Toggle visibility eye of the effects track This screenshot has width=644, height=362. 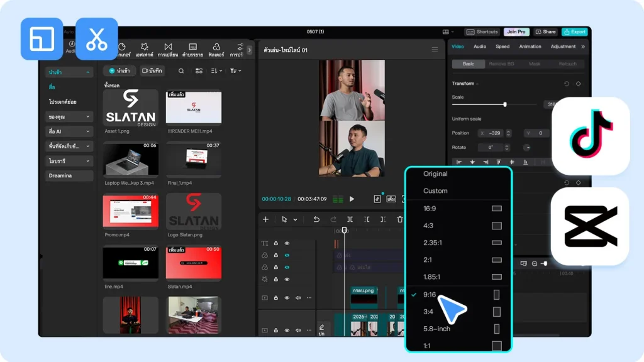click(287, 280)
